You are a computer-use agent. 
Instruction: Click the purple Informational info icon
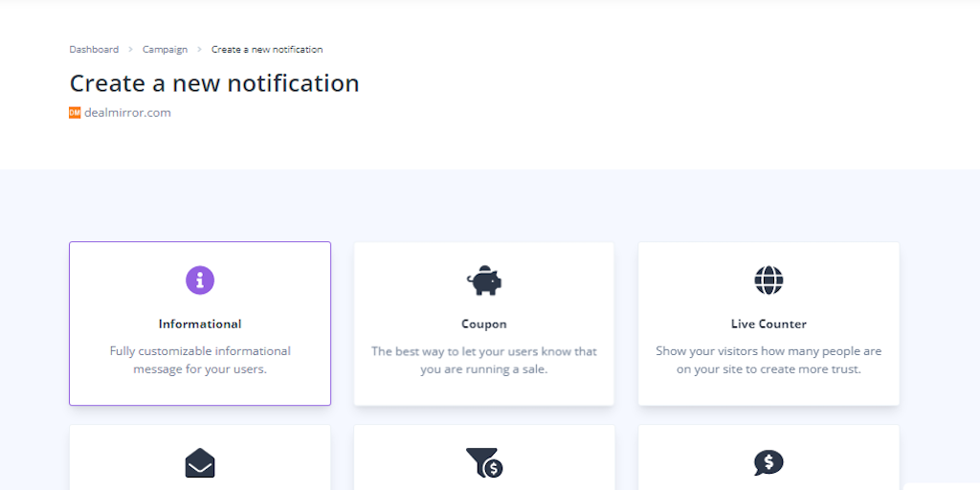[200, 280]
